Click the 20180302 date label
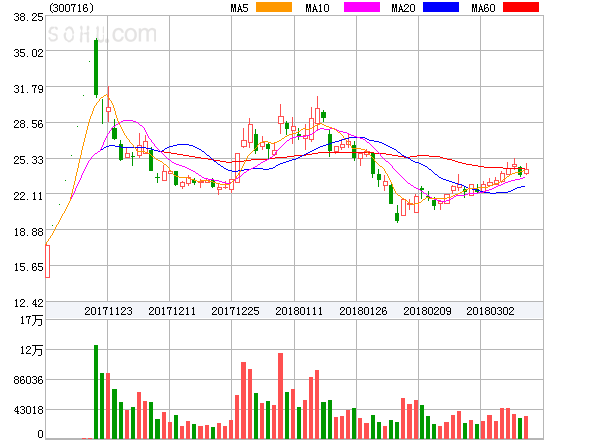Viewport: 600px width, 440px height. coord(490,311)
